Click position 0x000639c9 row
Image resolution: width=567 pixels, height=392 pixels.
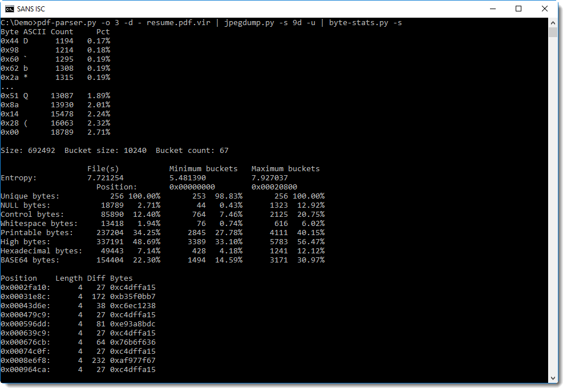(x=78, y=333)
